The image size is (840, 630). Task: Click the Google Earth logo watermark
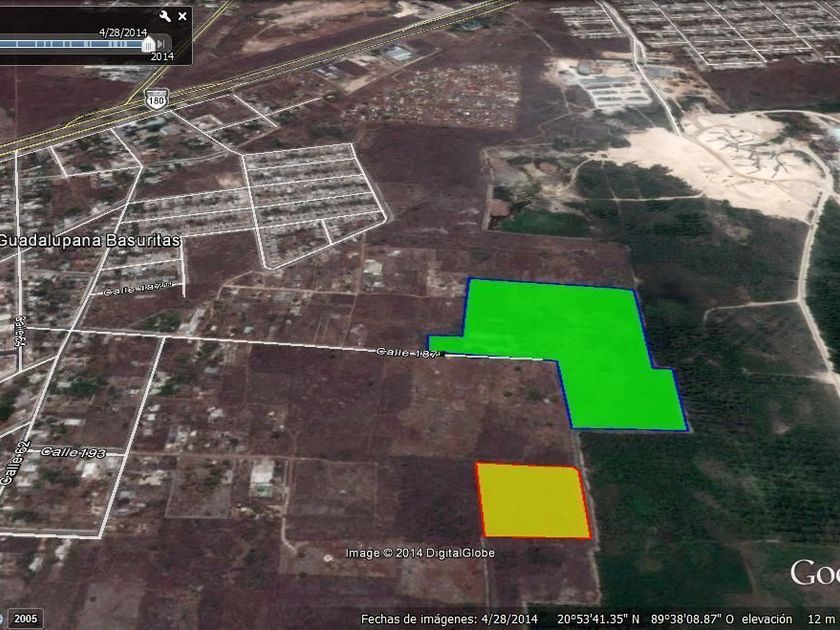click(x=814, y=574)
